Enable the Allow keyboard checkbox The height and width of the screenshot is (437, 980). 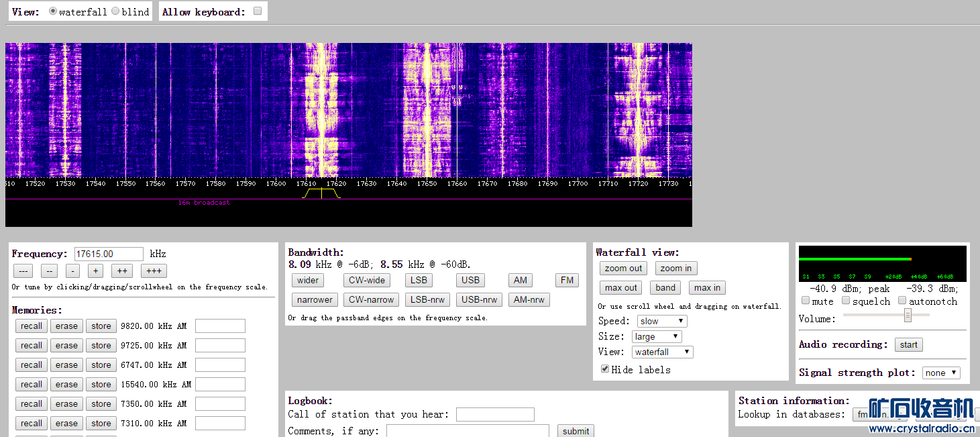click(258, 11)
